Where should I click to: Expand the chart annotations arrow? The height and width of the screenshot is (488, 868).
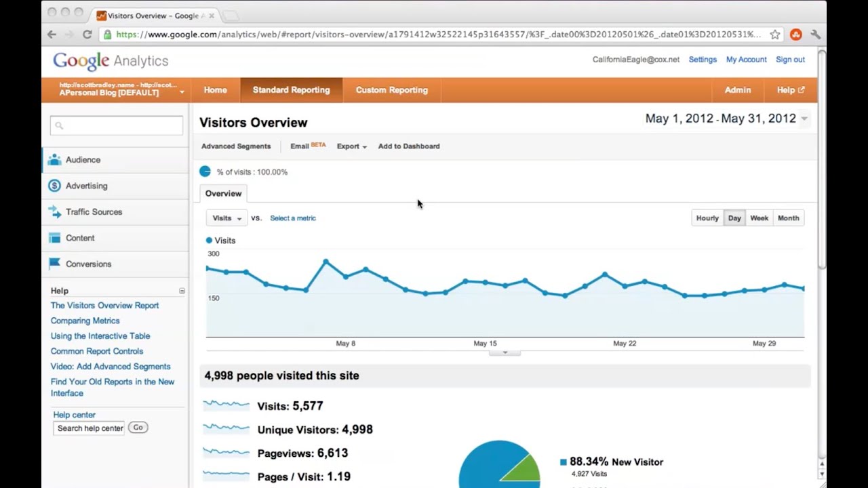[505, 352]
